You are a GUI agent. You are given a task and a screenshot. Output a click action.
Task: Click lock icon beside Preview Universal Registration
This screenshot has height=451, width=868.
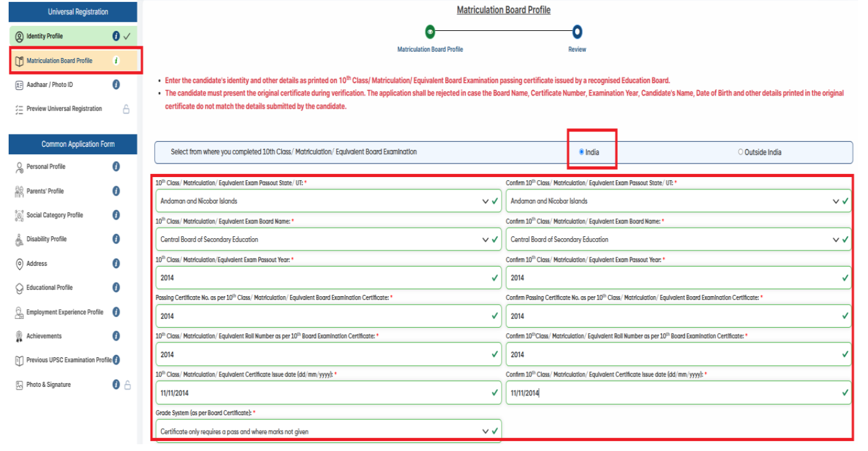pos(126,109)
